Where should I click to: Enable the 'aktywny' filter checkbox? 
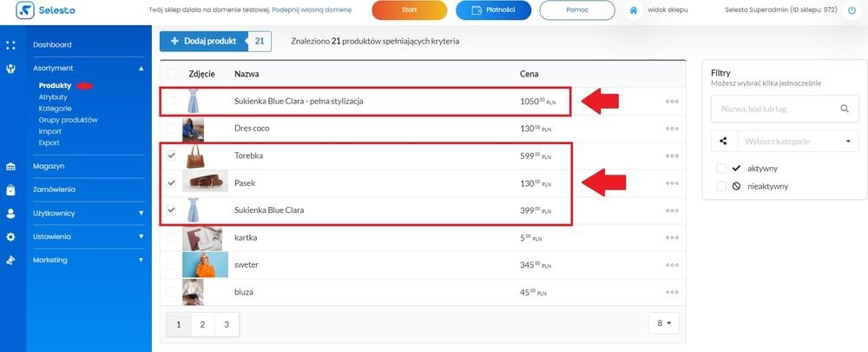(720, 168)
